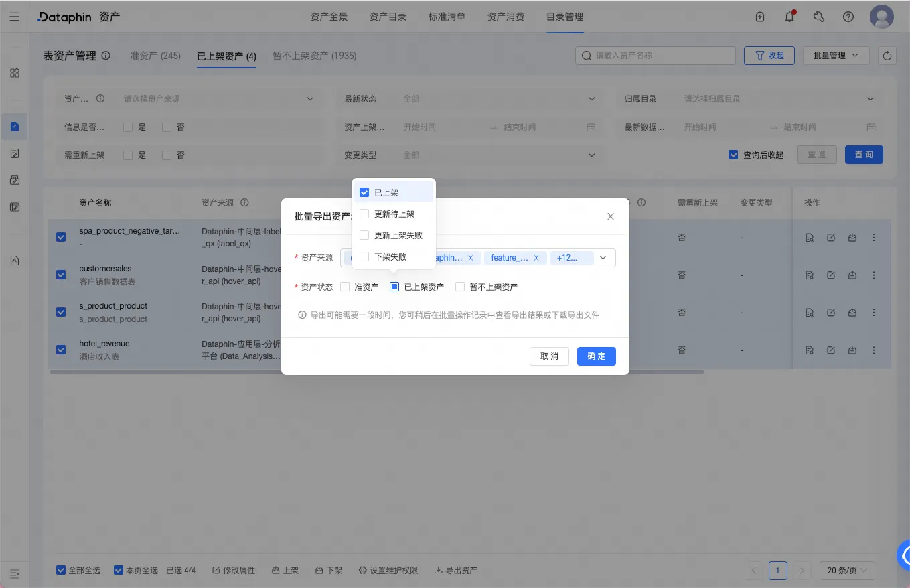Open the more options for hotel_revenue row
The image size is (910, 588).
[873, 350]
